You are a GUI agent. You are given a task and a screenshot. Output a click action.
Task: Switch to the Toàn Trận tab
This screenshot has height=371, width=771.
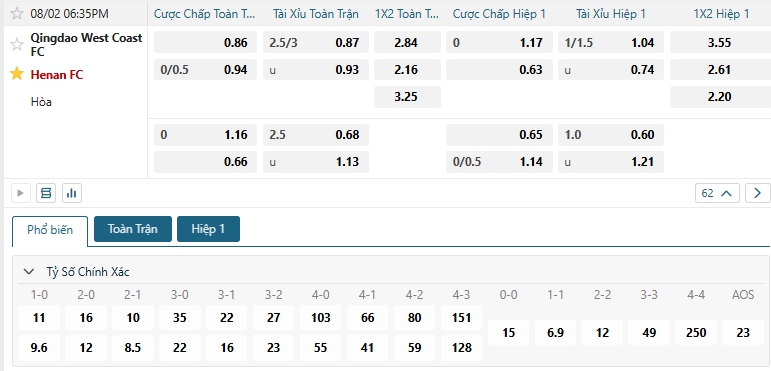pyautogui.click(x=133, y=229)
